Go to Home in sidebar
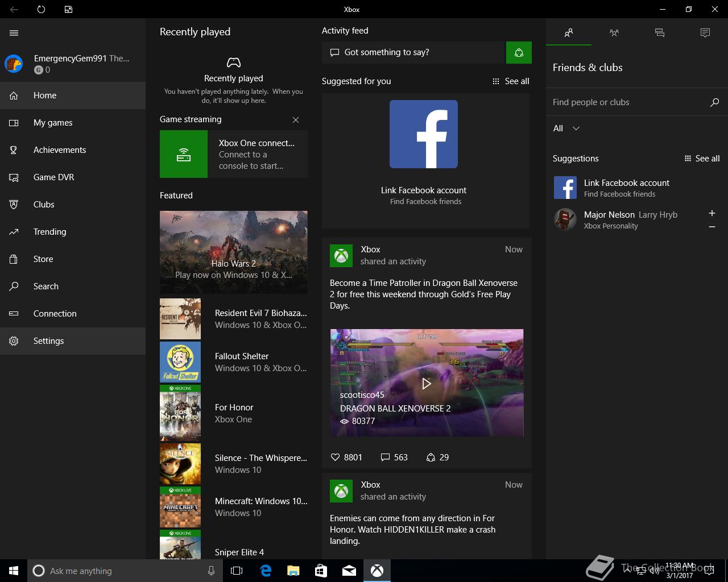 pos(73,95)
